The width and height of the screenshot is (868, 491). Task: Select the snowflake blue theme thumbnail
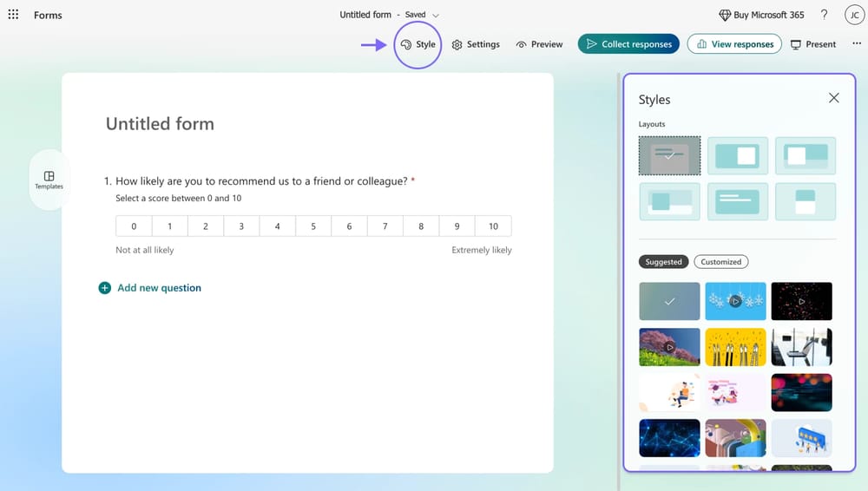click(x=735, y=301)
